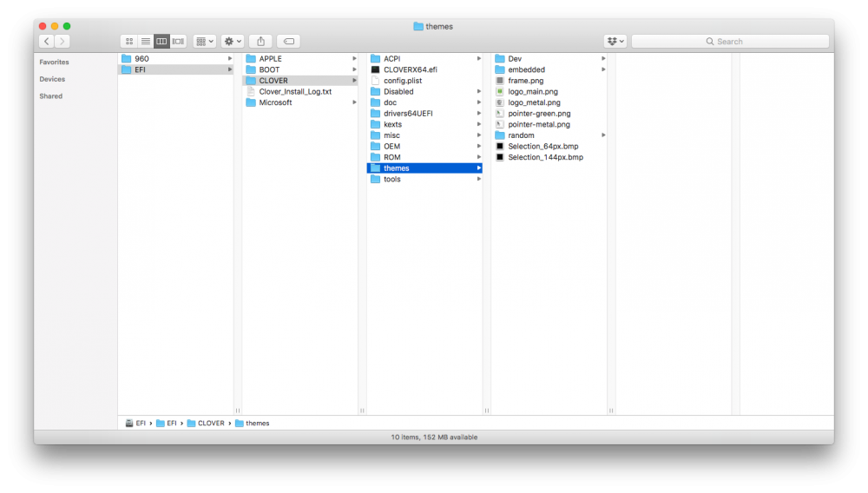Image resolution: width=868 pixels, height=493 pixels.
Task: Click the Share toolbar button
Action: click(x=260, y=41)
